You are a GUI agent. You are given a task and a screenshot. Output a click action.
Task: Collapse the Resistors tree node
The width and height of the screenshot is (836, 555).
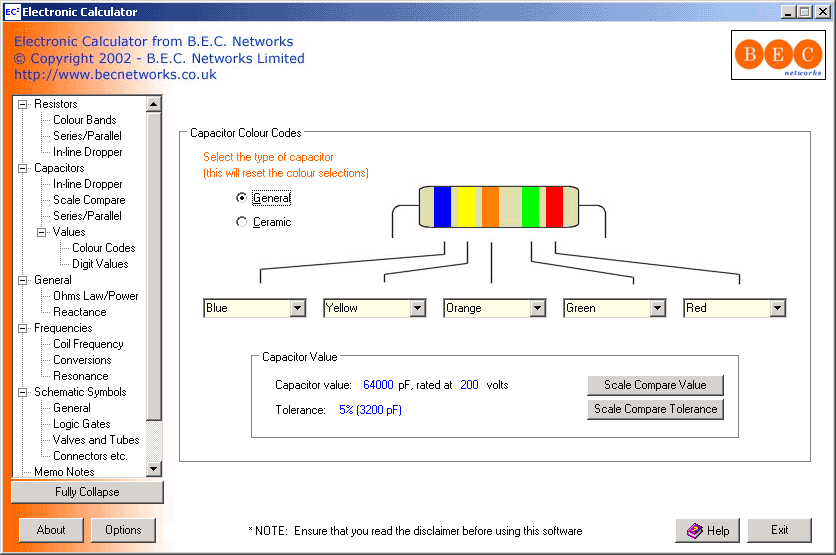(23, 104)
